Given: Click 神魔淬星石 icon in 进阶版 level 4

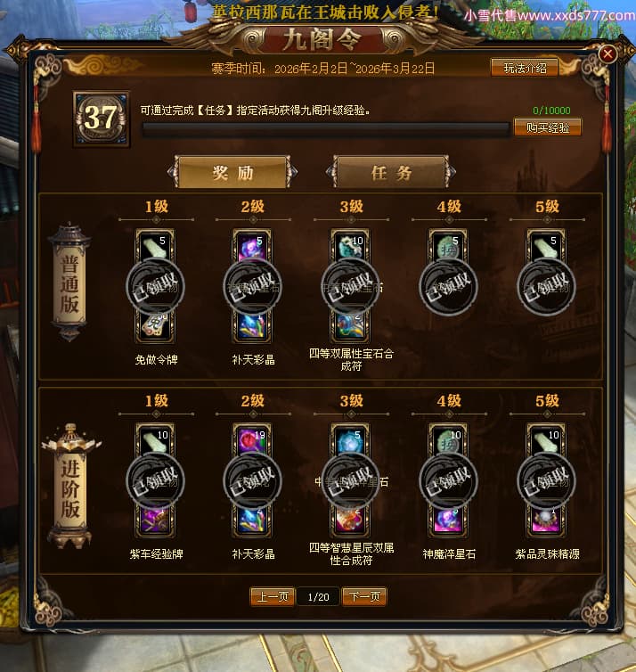Looking at the screenshot, I should (x=448, y=520).
